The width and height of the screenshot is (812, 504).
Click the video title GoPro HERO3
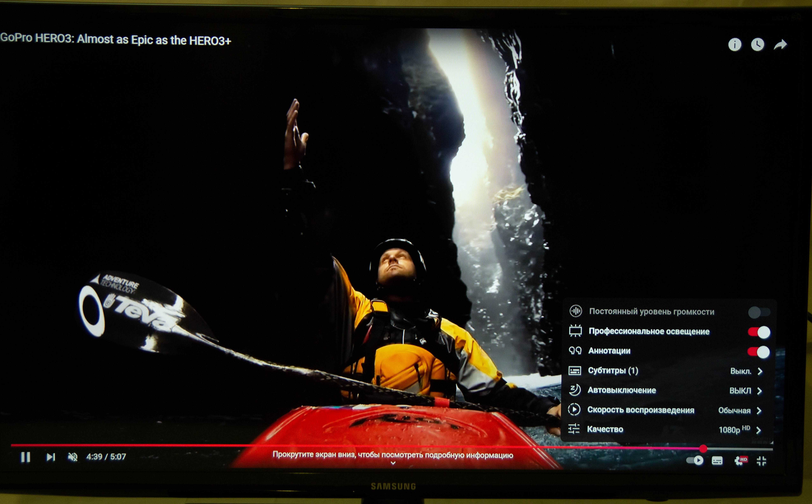pos(115,39)
